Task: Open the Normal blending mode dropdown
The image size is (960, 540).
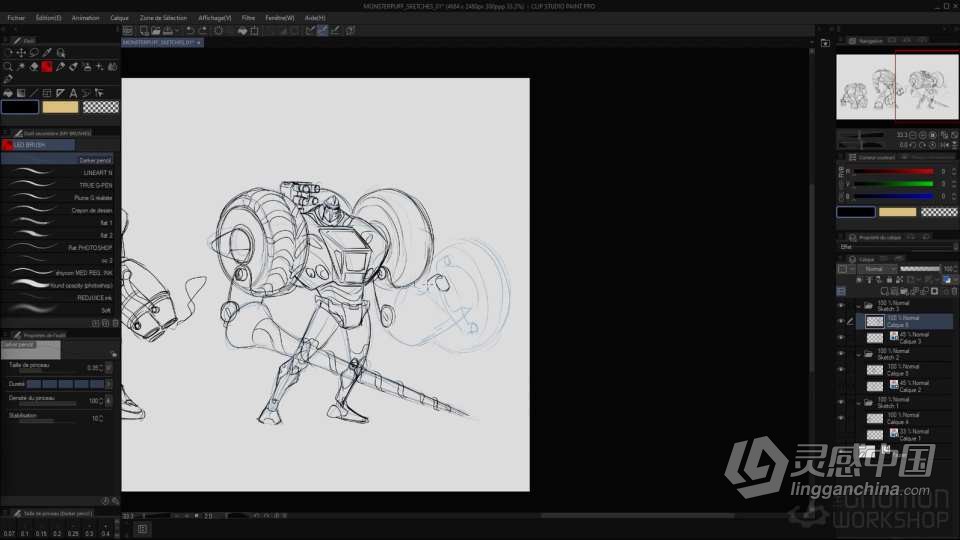Action: [877, 269]
